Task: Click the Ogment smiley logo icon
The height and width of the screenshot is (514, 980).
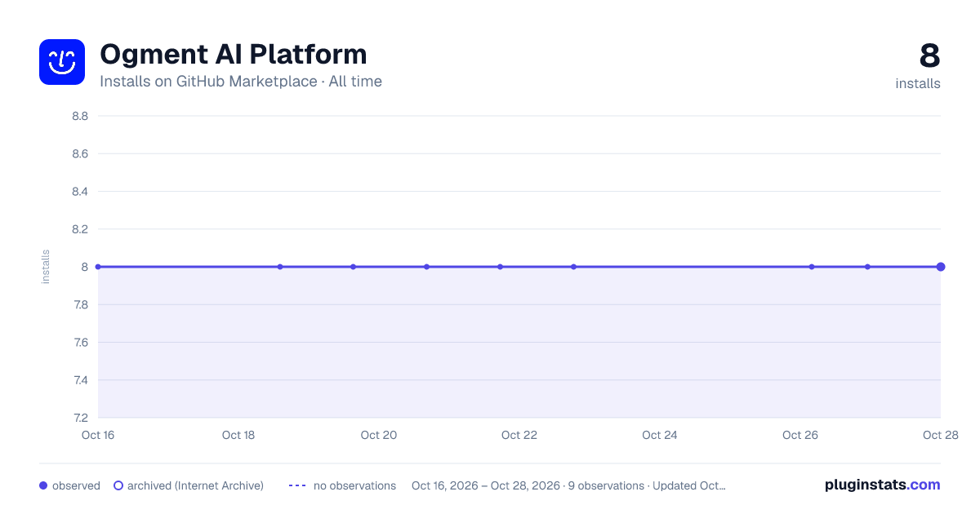Action: 62,62
